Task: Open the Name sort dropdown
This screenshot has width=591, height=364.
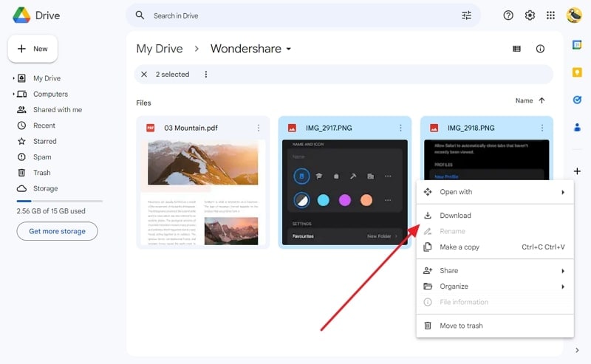Action: tap(524, 100)
